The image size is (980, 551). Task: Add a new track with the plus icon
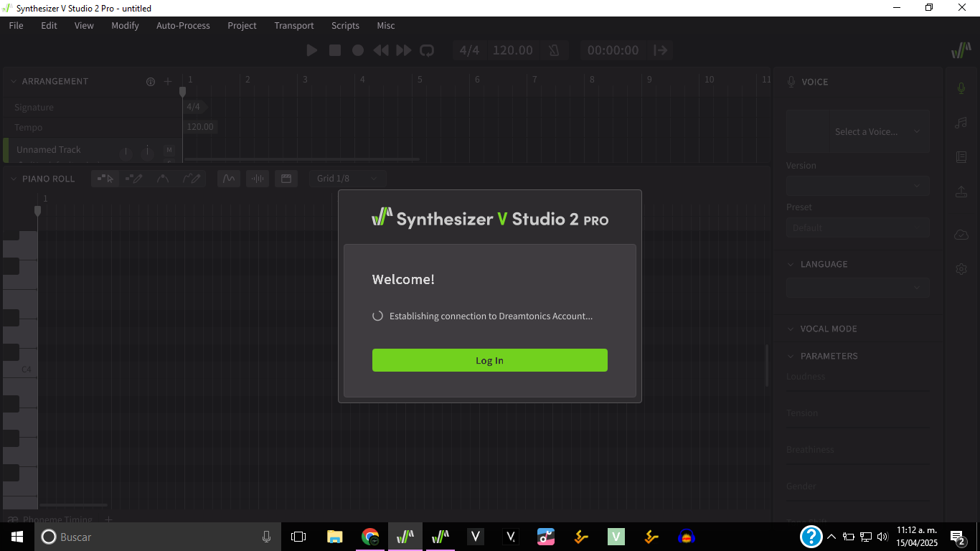coord(168,82)
